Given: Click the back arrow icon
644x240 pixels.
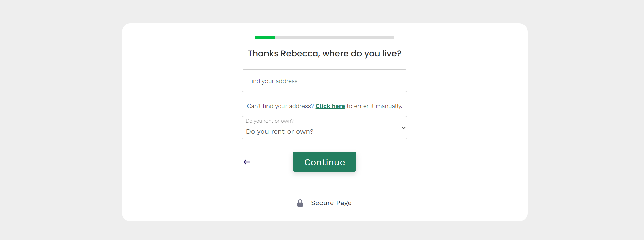Looking at the screenshot, I should pos(247,162).
